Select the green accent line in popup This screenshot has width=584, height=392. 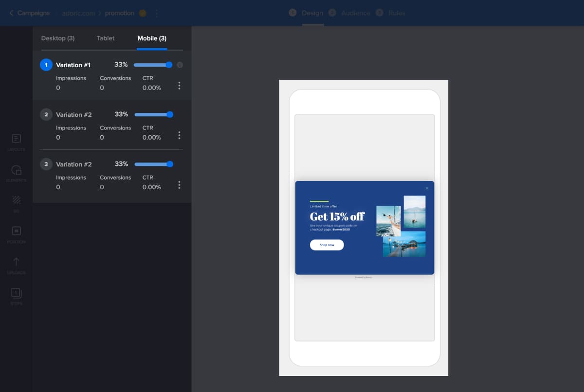click(x=319, y=201)
